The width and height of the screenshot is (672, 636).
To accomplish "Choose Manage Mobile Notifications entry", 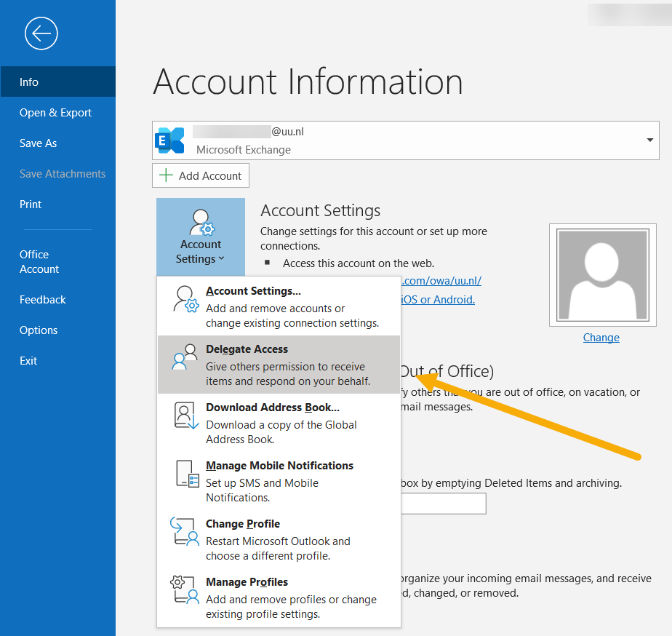I will point(279,481).
